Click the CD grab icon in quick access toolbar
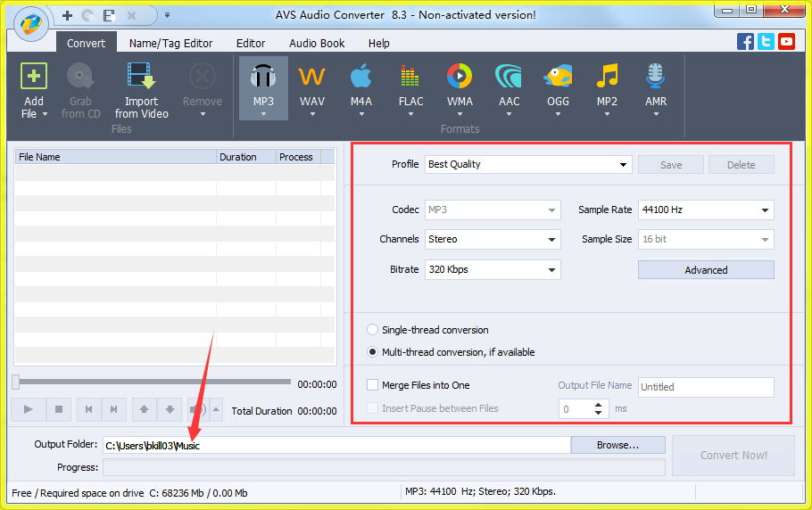This screenshot has height=510, width=812. tap(87, 15)
